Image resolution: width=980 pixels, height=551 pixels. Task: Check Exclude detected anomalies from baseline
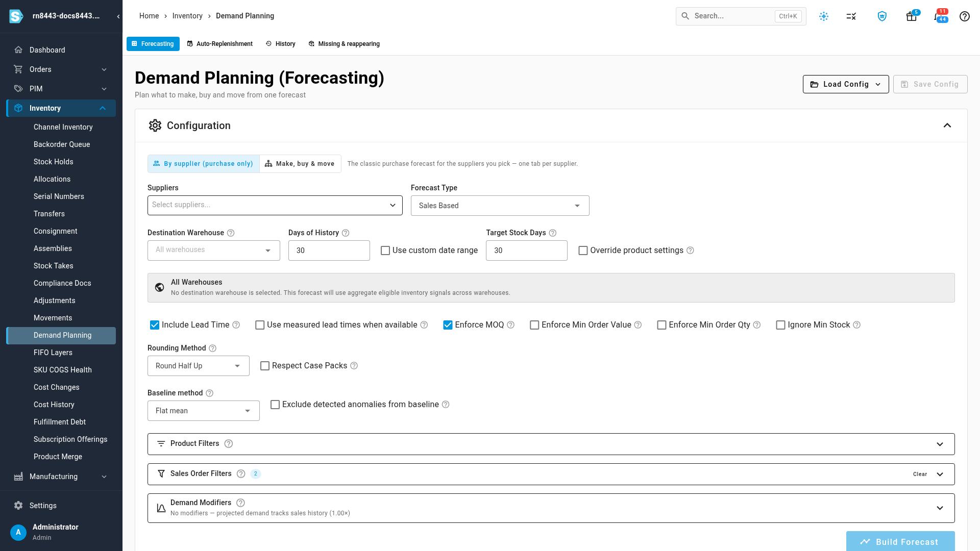275,405
